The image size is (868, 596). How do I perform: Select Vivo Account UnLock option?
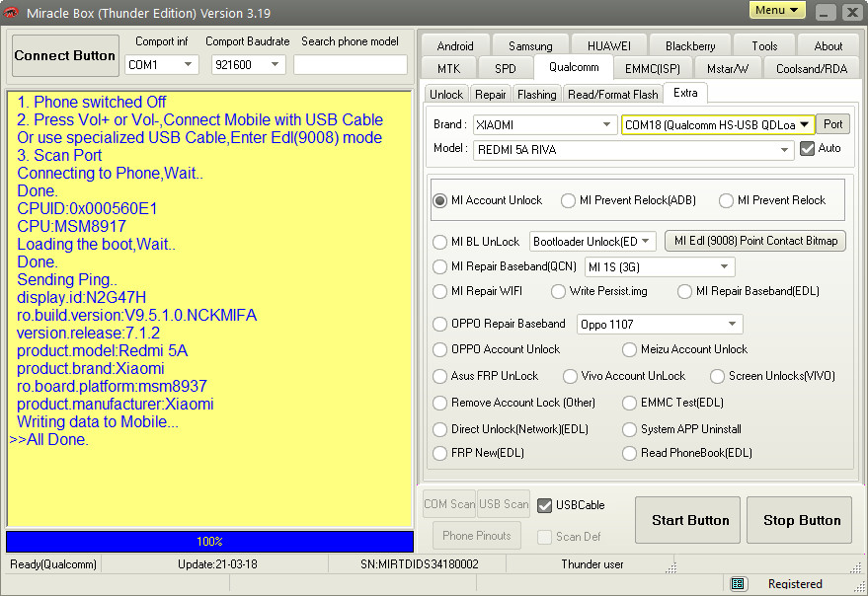(x=624, y=376)
